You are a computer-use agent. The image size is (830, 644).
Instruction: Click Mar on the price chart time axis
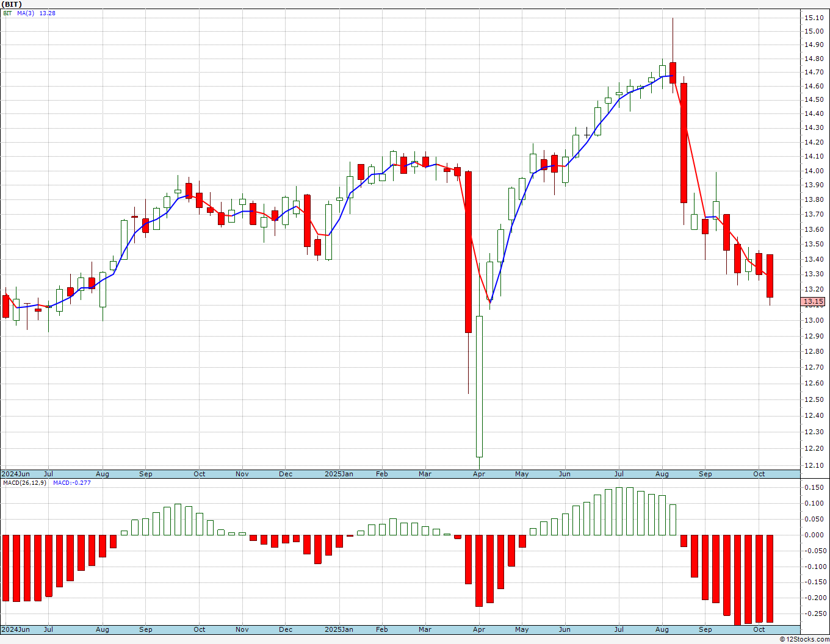425,474
